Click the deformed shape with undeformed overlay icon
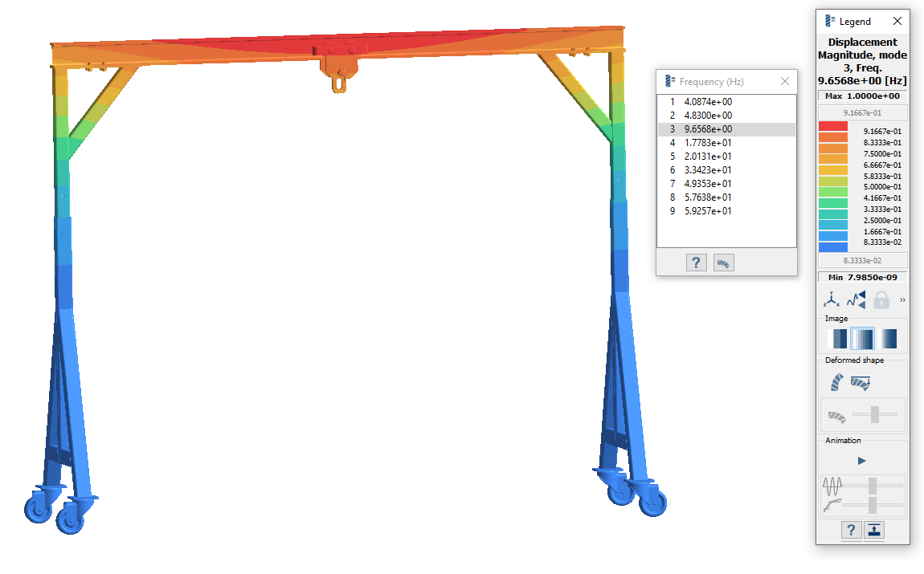 (x=861, y=383)
